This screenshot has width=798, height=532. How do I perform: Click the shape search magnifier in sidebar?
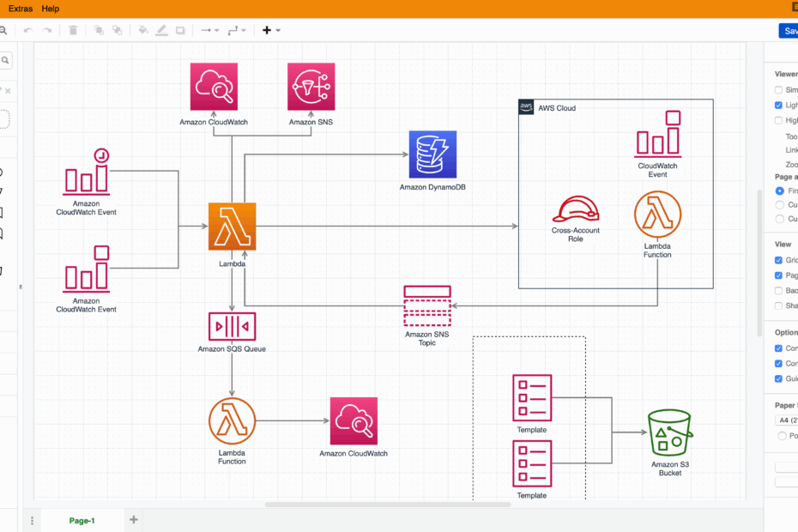5,60
